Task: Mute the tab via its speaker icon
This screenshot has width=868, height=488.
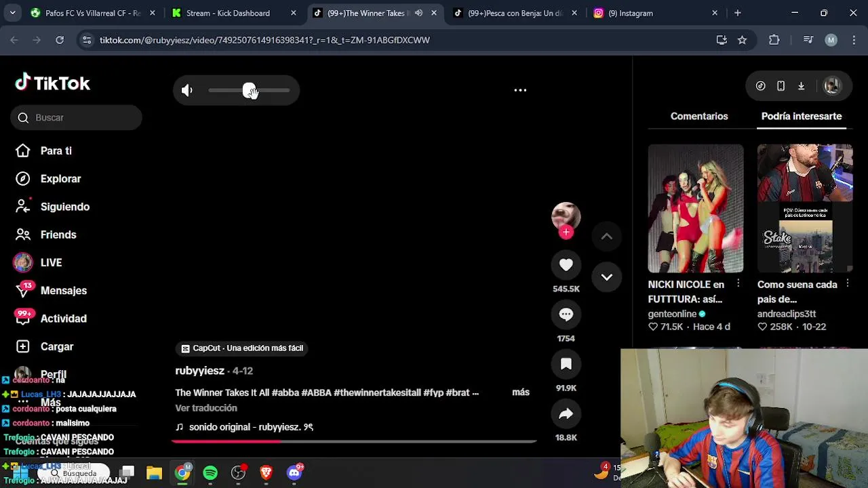Action: click(418, 13)
